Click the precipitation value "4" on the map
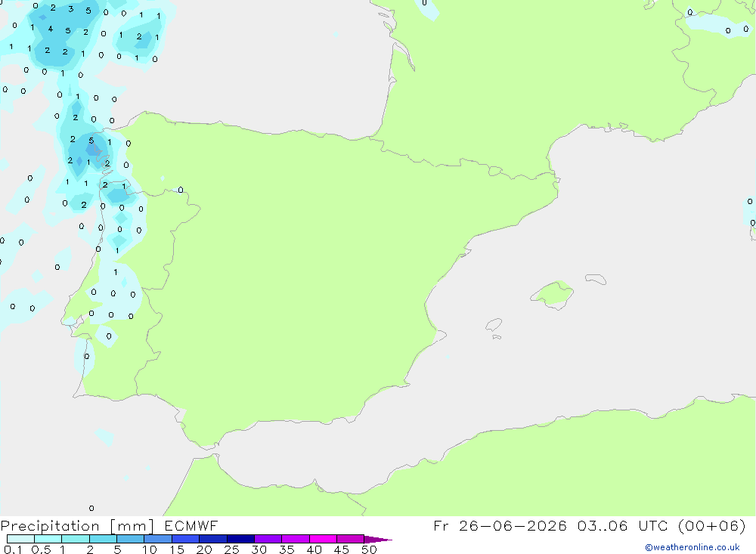Image resolution: width=756 pixels, height=554 pixels. [50, 29]
